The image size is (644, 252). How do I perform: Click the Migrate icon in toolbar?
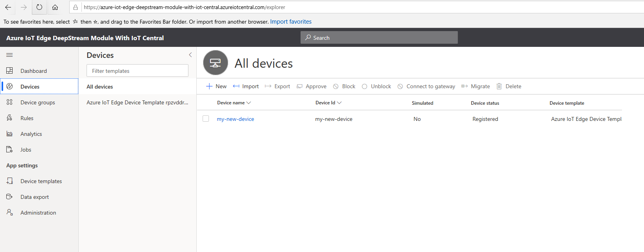(465, 86)
